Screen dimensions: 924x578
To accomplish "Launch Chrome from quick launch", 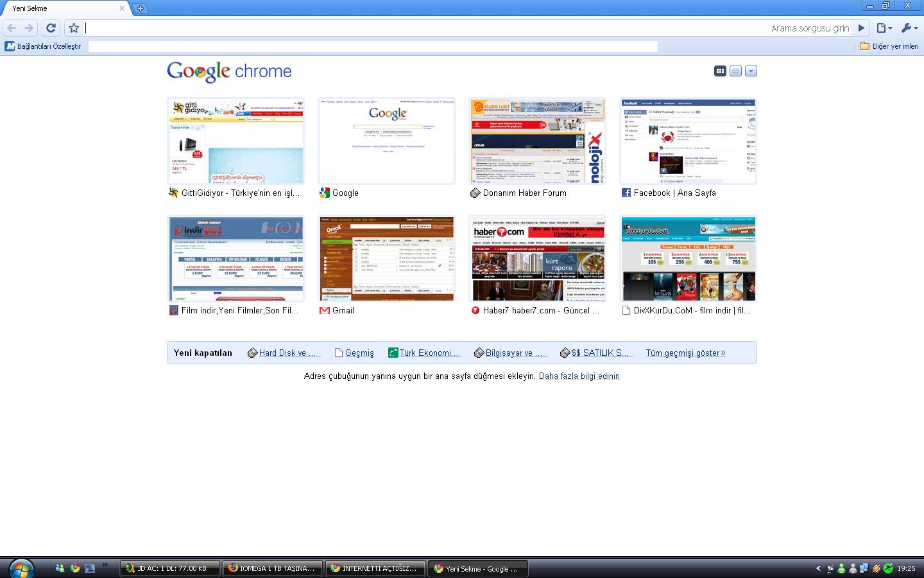I will pos(75,568).
